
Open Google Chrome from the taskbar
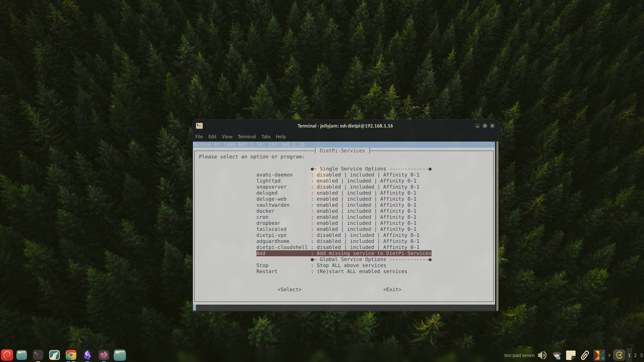click(x=71, y=355)
